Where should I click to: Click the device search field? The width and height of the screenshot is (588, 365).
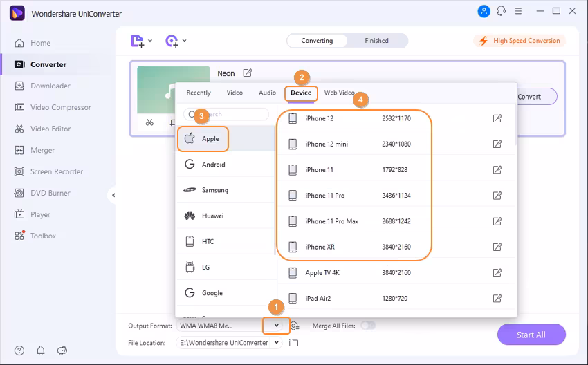[x=226, y=114]
